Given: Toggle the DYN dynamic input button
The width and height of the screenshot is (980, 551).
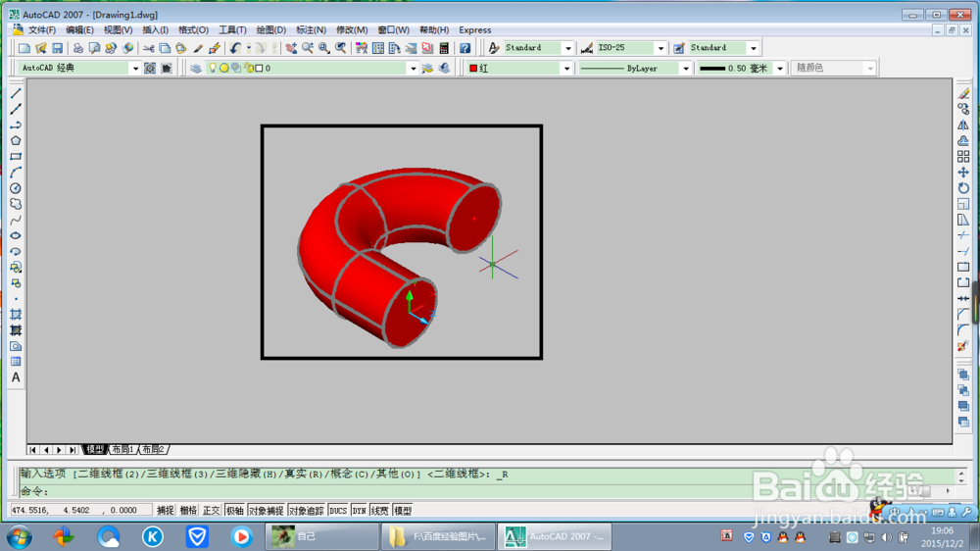Looking at the screenshot, I should click(360, 511).
